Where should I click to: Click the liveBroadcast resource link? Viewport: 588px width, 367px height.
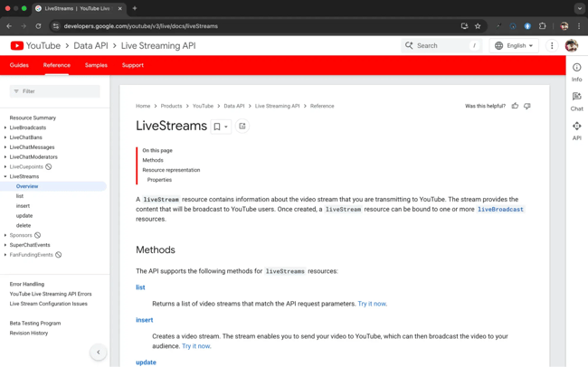(500, 210)
